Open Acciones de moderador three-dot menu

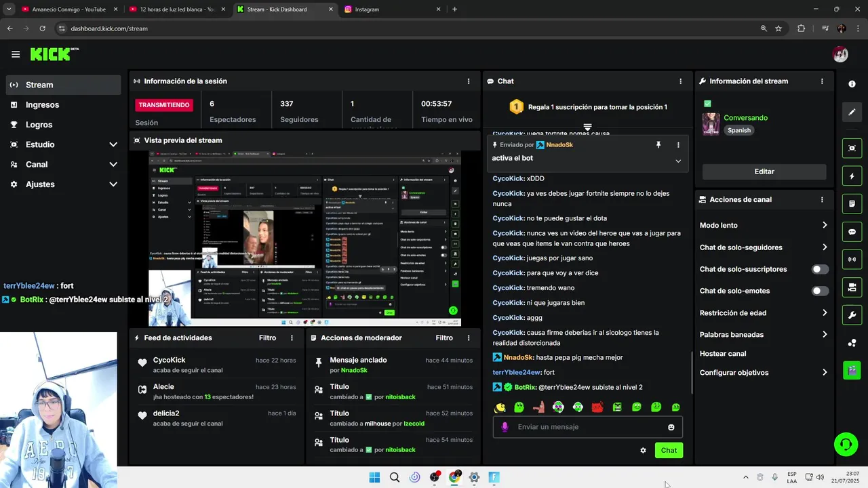tap(468, 338)
